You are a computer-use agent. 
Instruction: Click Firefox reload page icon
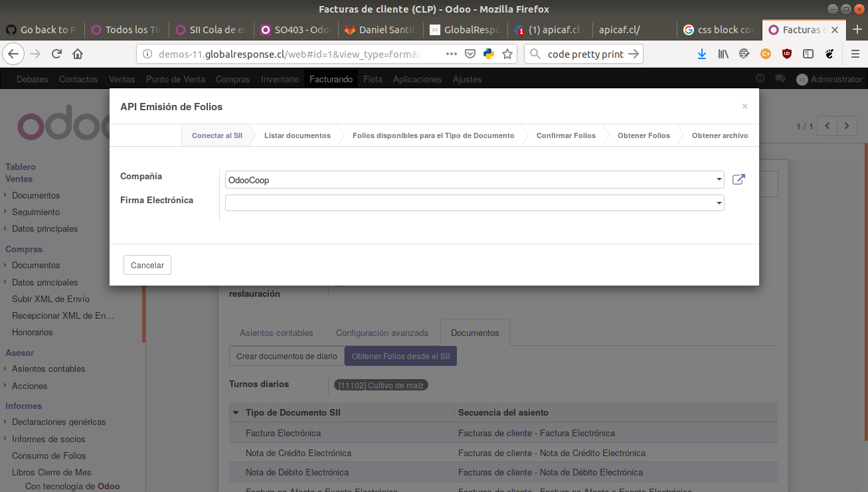tap(57, 54)
